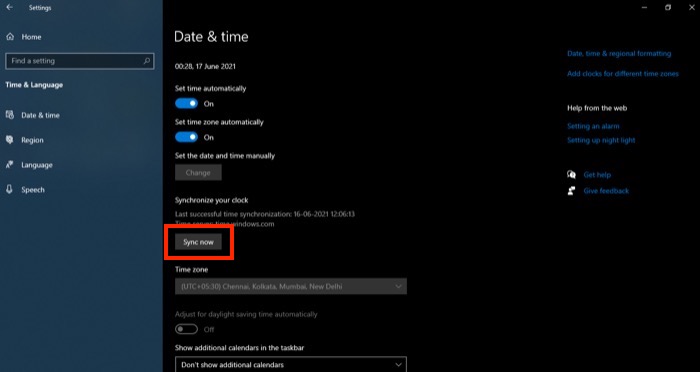The height and width of the screenshot is (372, 700).
Task: Click the Time & Language heading
Action: tap(34, 85)
